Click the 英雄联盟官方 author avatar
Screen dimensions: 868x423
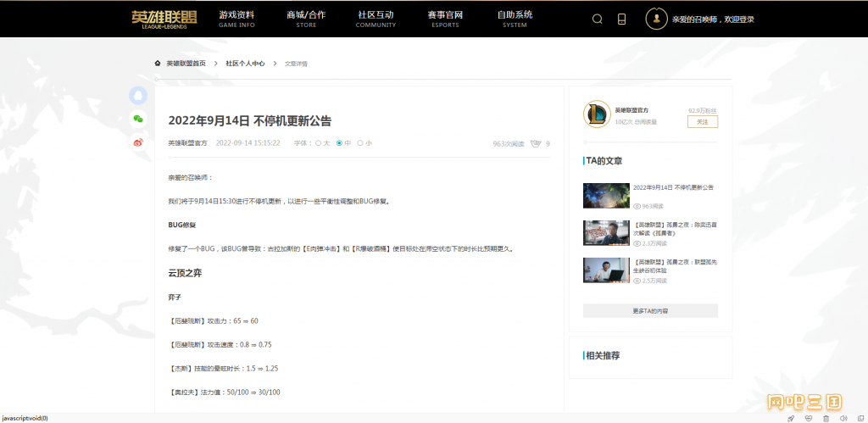coord(597,114)
